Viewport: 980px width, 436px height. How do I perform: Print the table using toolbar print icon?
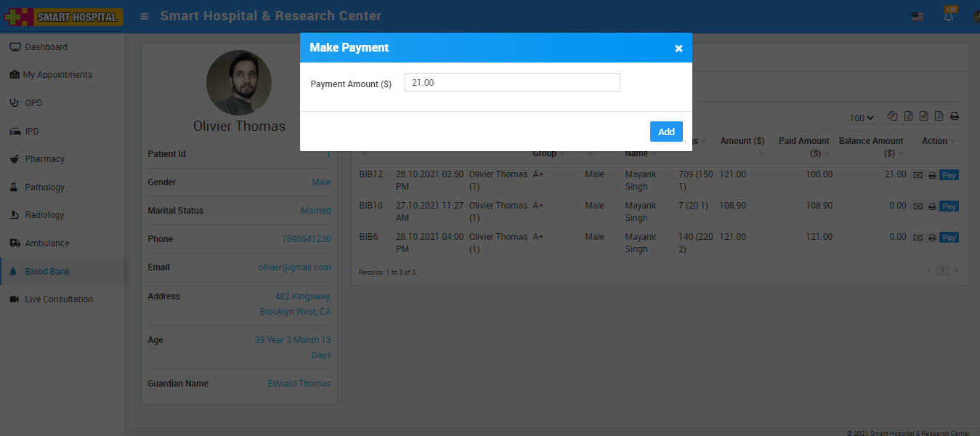click(x=955, y=116)
